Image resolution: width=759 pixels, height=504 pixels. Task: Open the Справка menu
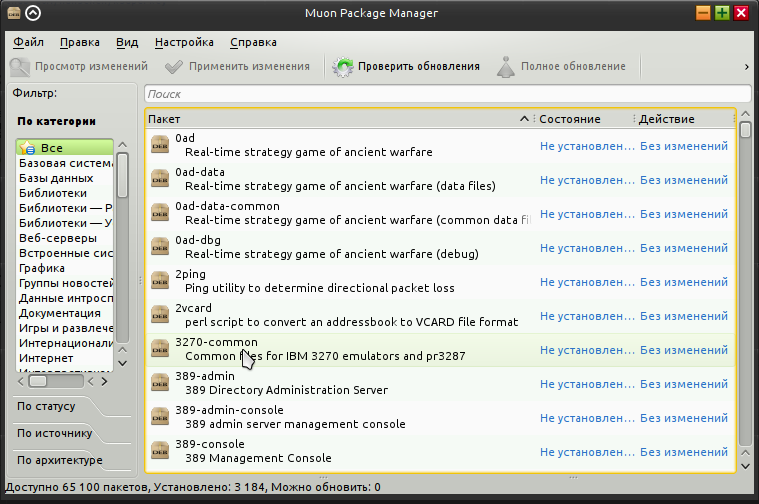[x=253, y=42]
